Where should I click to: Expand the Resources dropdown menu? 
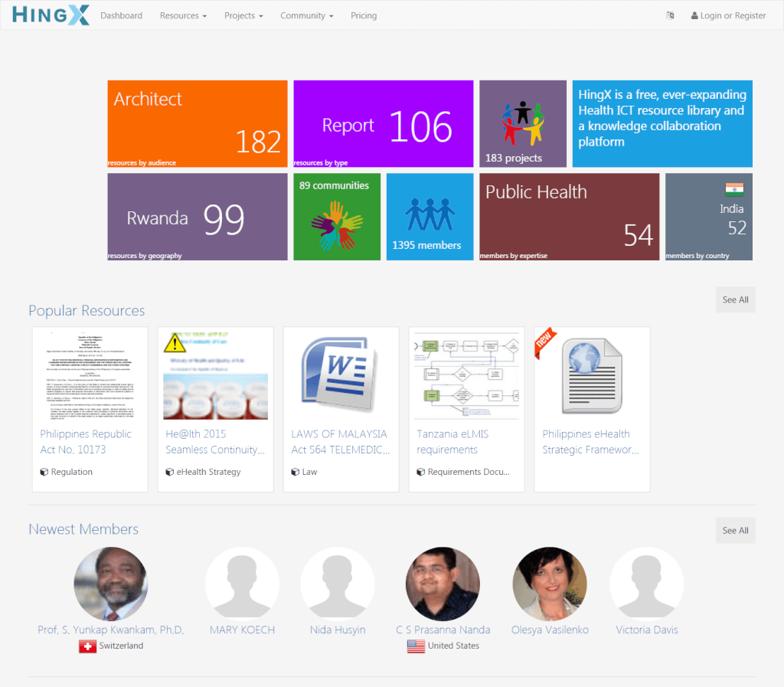coord(183,15)
